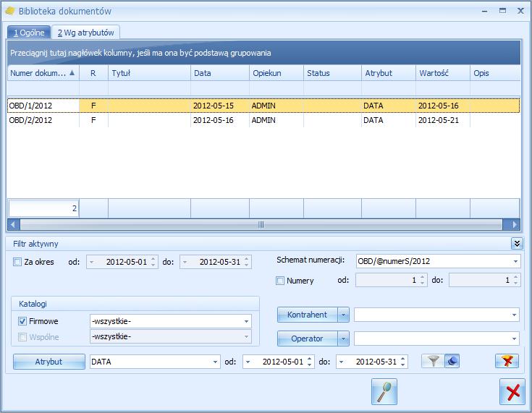Switch to the Wg atrybutów tab

86,33
